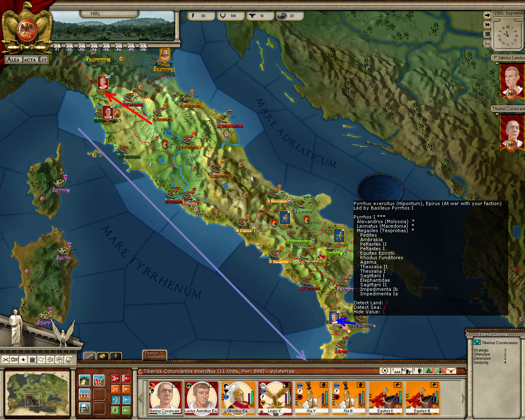This screenshot has width=525, height=420.
Task: Toggle the star map filter button
Action: click(x=23, y=360)
